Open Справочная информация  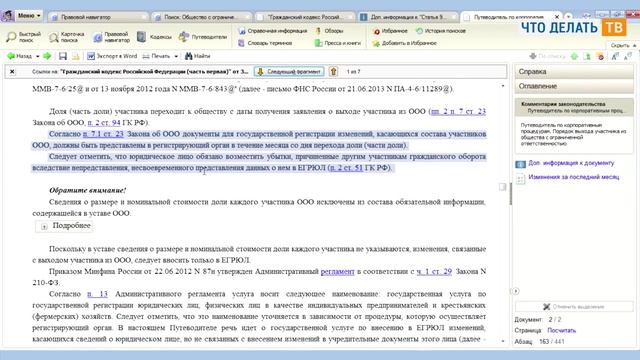point(272,31)
